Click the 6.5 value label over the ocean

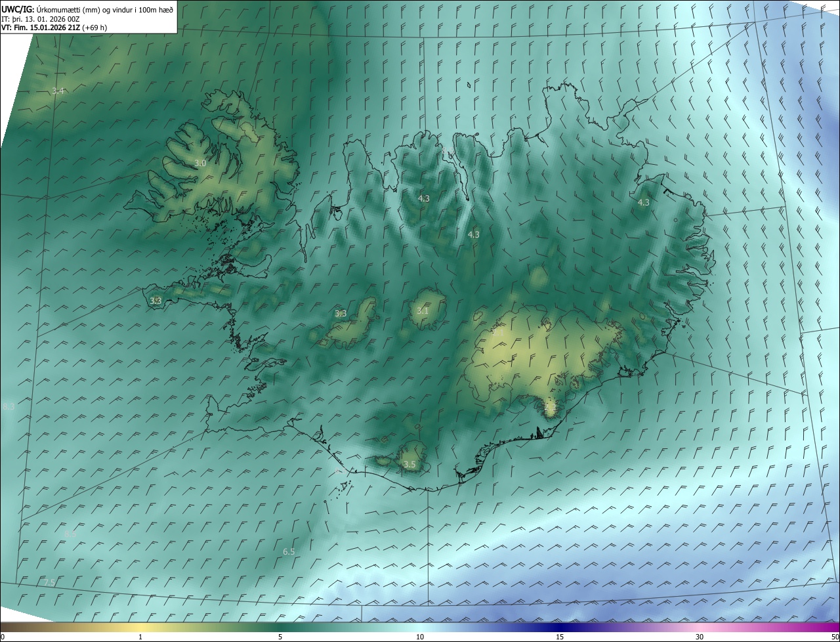coord(289,552)
